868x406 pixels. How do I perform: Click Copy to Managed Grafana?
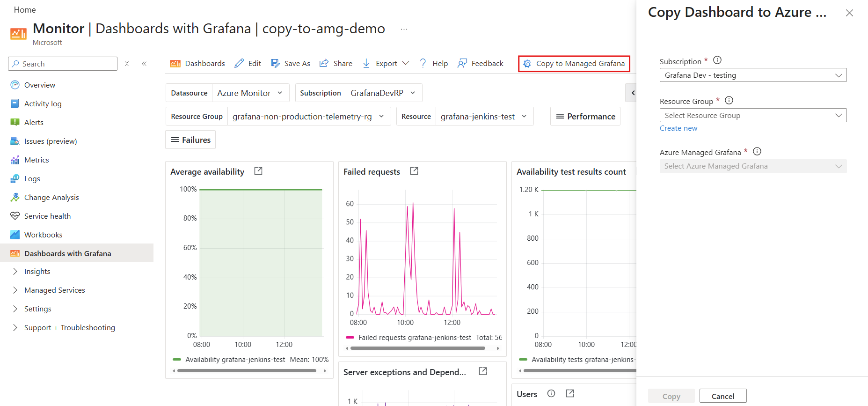(x=574, y=63)
